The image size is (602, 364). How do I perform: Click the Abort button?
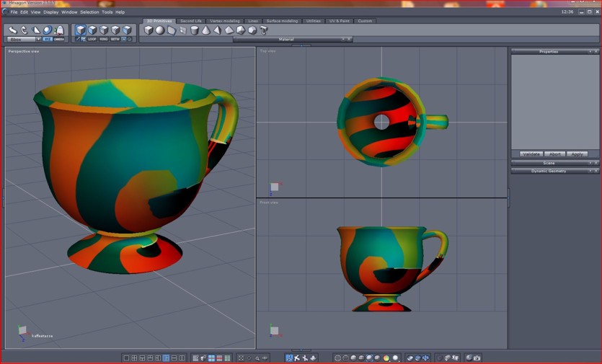click(x=554, y=154)
